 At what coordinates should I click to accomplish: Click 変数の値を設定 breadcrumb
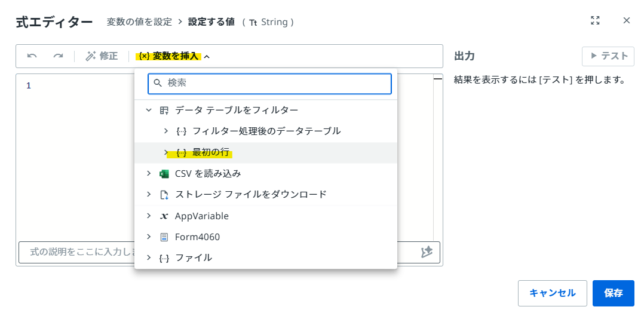click(x=139, y=22)
